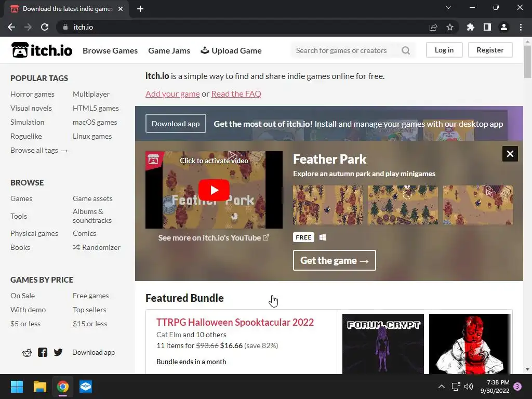This screenshot has height=399, width=532.
Task: Click the Get the game button
Action: point(335,260)
